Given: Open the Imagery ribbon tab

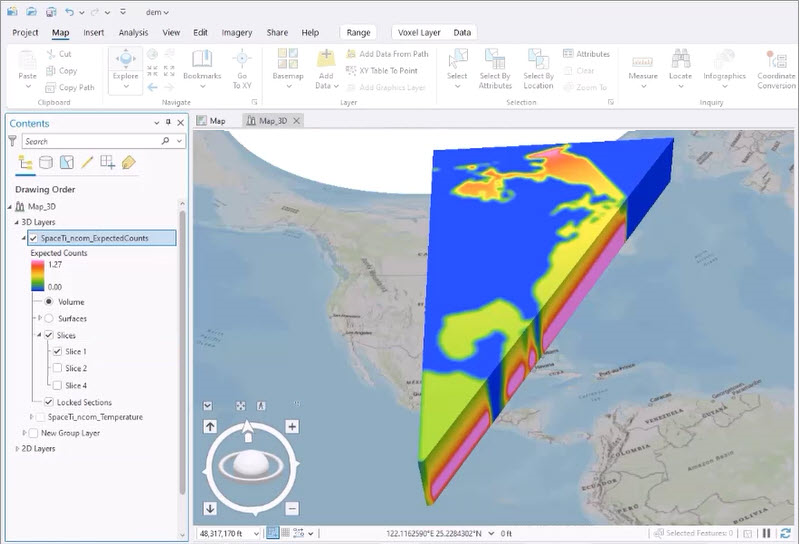Looking at the screenshot, I should click(237, 33).
